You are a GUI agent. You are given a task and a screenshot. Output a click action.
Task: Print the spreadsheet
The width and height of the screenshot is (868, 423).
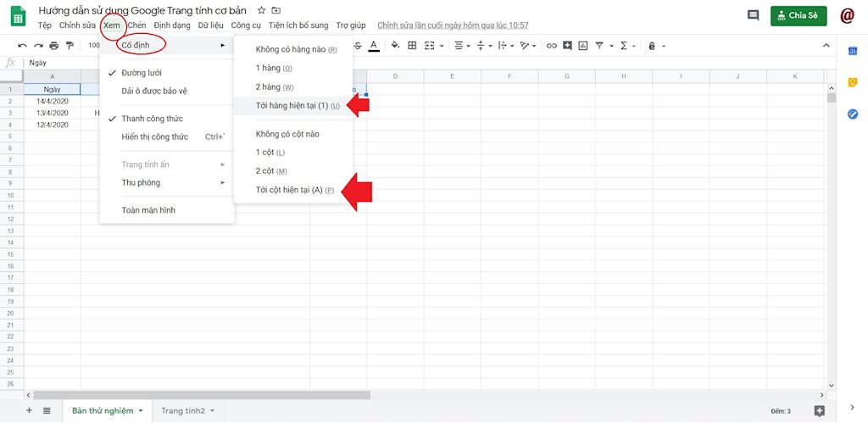(x=53, y=46)
